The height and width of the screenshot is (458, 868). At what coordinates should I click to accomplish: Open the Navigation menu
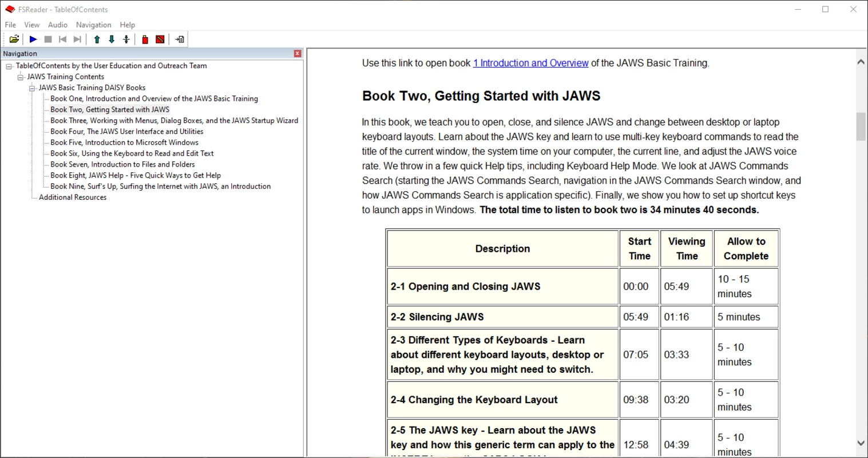(x=93, y=25)
